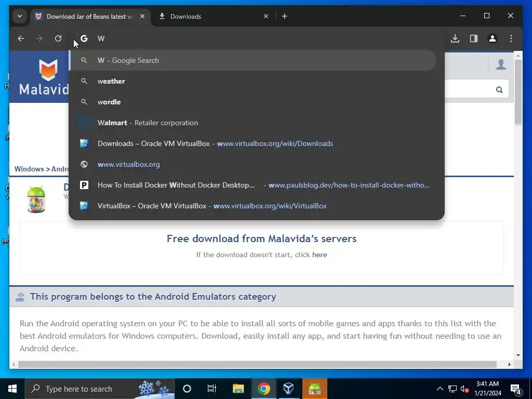Open the notification center icon
The width and height of the screenshot is (532, 399).
coord(516,389)
